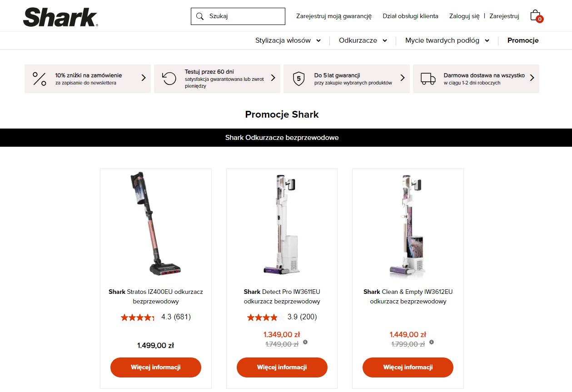This screenshot has height=392, width=572.
Task: Expand the Odkurzacze dropdown menu
Action: (363, 40)
